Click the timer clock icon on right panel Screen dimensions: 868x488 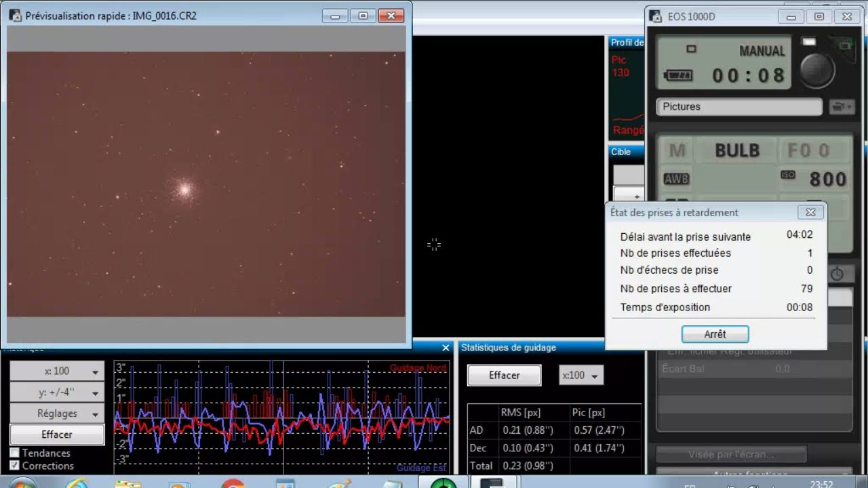838,274
